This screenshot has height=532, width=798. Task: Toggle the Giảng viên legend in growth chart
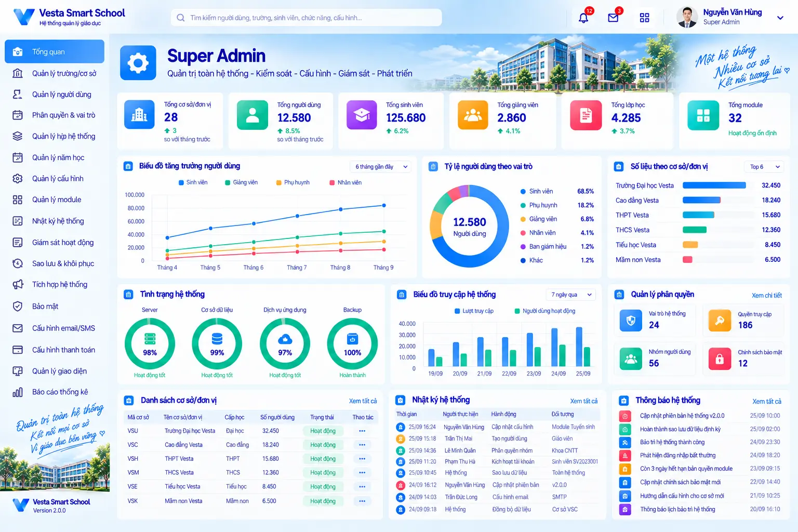[x=241, y=182]
